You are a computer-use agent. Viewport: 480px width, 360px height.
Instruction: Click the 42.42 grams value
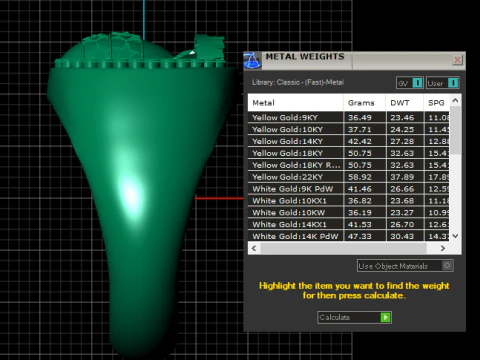click(x=360, y=141)
